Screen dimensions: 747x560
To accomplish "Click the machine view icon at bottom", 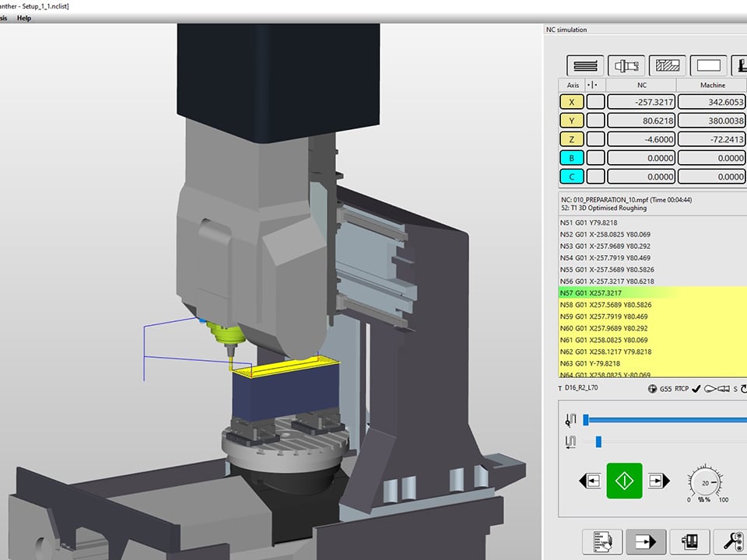I will [689, 541].
